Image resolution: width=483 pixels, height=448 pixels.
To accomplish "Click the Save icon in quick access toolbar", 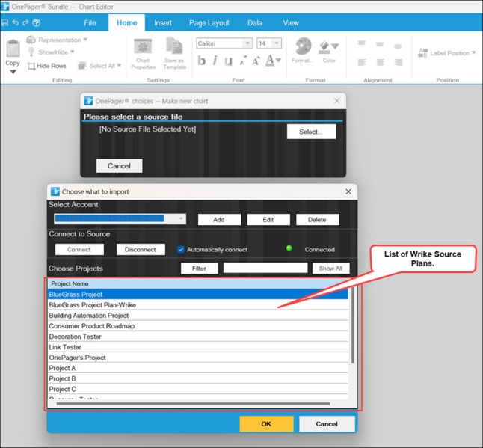I will click(4, 22).
